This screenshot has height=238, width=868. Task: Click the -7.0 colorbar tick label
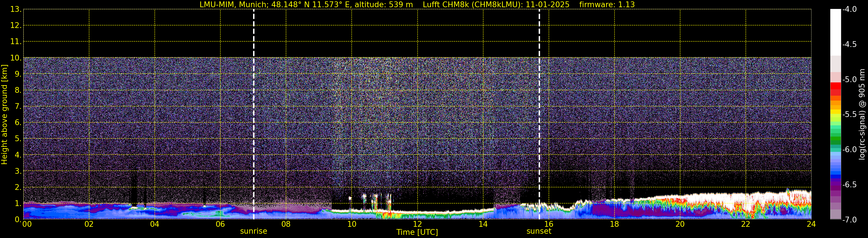[850, 220]
